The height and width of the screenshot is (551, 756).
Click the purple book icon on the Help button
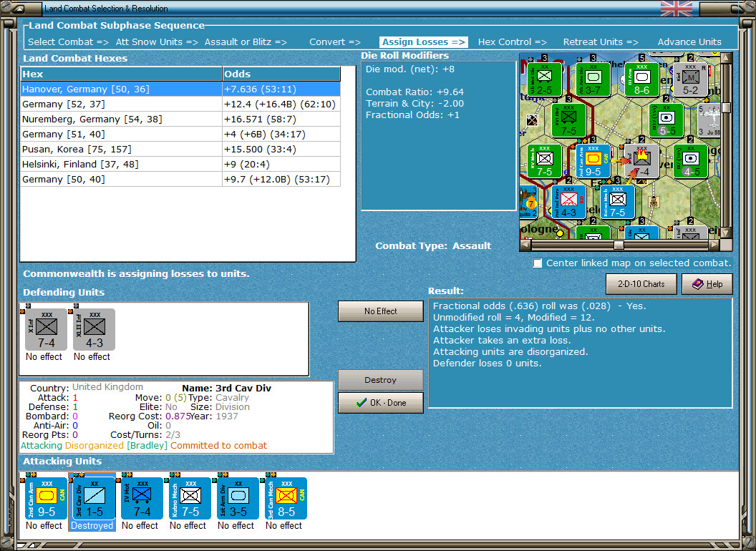(x=698, y=284)
